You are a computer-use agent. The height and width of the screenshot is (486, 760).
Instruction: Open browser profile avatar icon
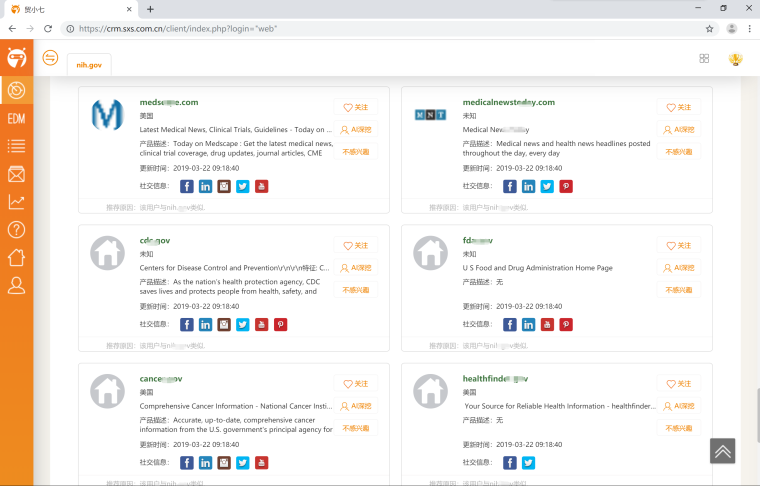731,29
